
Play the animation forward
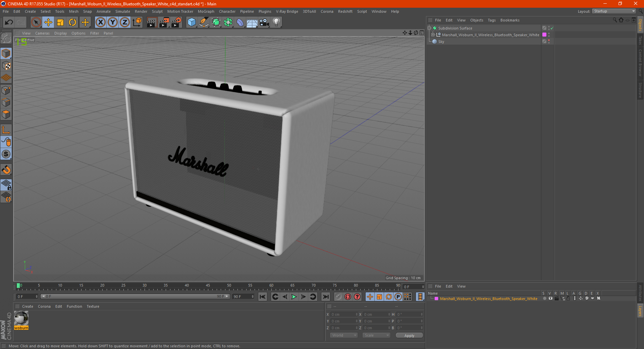click(294, 297)
